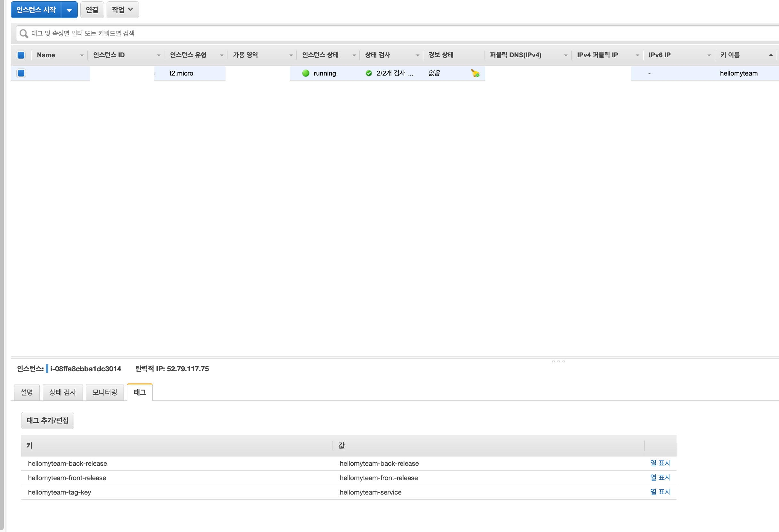Click the search magnifier icon

23,34
